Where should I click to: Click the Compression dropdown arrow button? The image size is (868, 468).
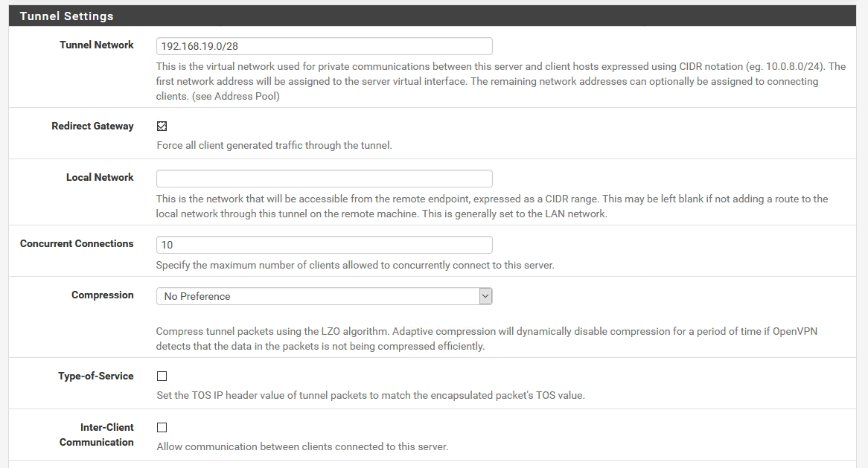point(485,296)
